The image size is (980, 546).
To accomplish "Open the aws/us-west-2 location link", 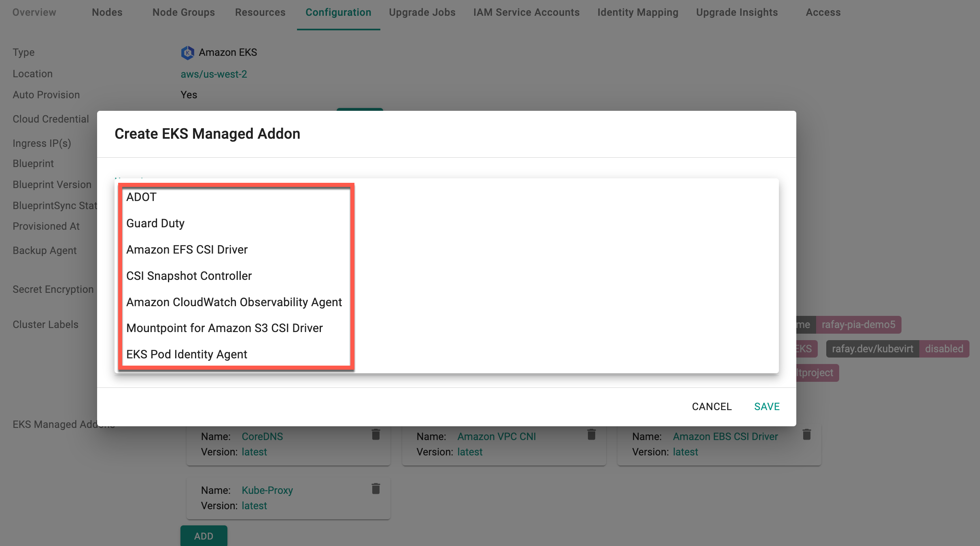I will [x=214, y=74].
